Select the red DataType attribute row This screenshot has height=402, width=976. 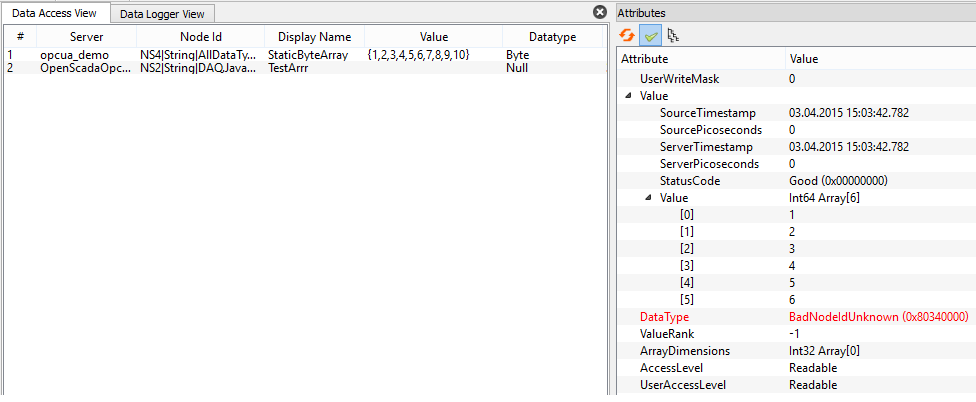click(x=665, y=316)
